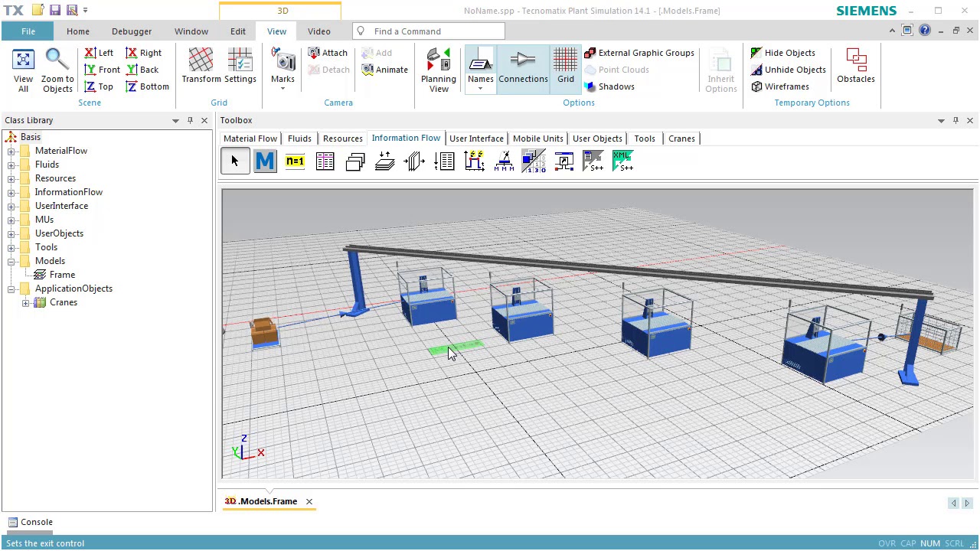980x551 pixels.
Task: Close the .Models.Frame document tab
Action: point(309,501)
